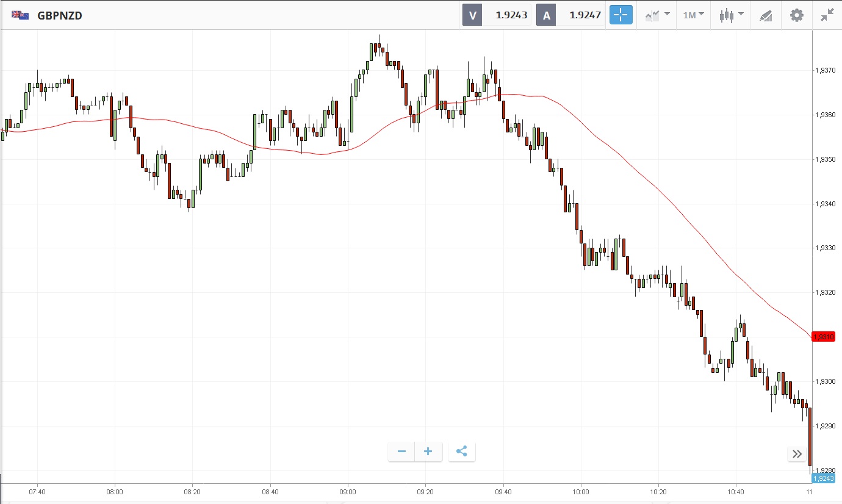This screenshot has width=842, height=504.
Task: Open the 1M timeframe dropdown
Action: [x=693, y=15]
